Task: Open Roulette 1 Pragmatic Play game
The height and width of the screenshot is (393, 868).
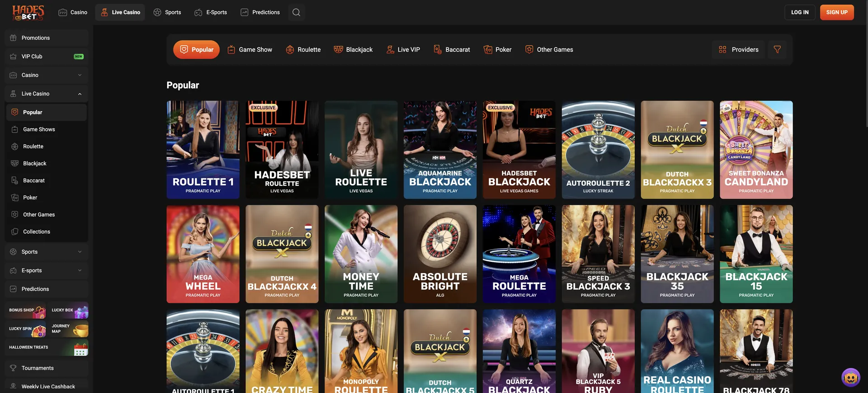Action: (x=203, y=150)
